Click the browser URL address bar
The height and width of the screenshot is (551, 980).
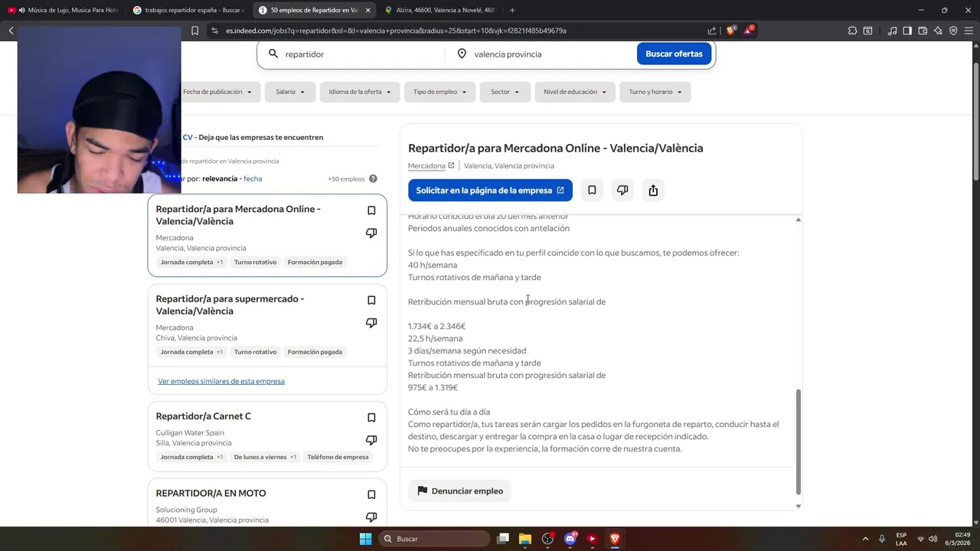pos(459,31)
